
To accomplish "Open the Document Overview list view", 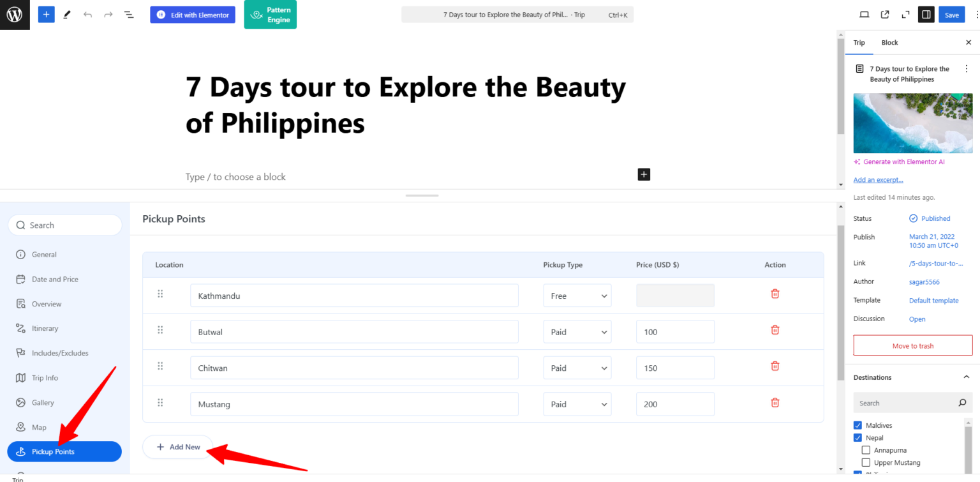I will point(129,14).
